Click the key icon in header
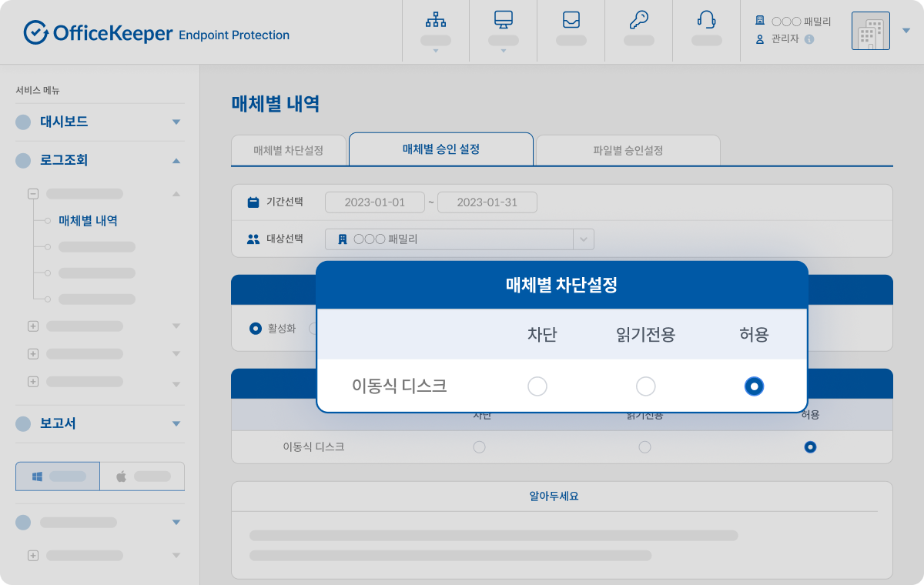Viewport: 924px width, 585px height. [638, 20]
